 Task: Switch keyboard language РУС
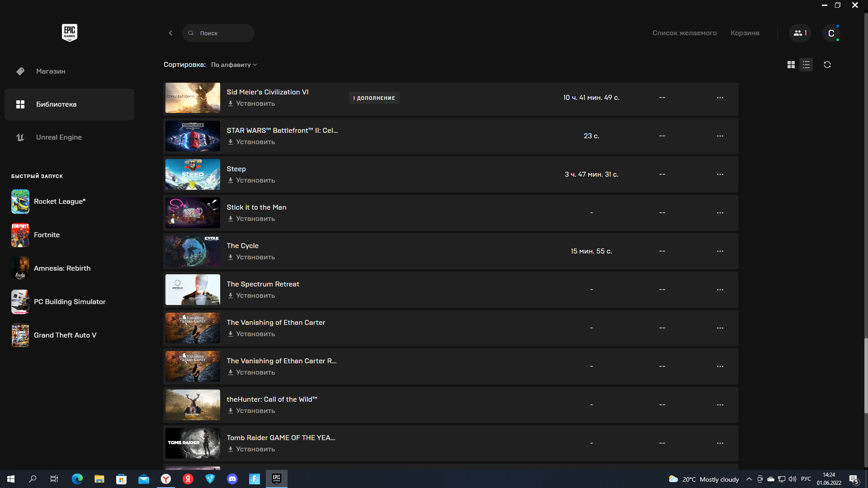click(x=806, y=479)
